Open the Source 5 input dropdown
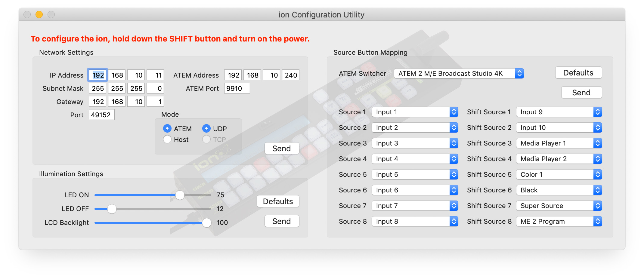The height and width of the screenshot is (279, 644). (x=415, y=174)
